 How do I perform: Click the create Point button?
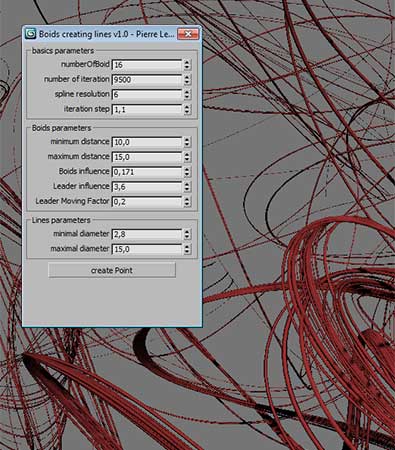point(112,270)
